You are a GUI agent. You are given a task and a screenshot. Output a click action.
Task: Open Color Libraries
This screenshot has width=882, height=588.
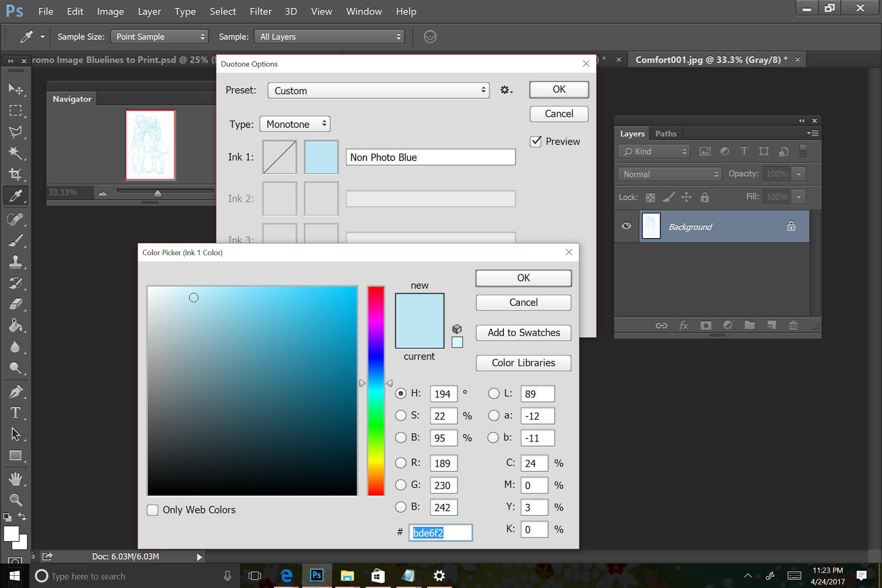tap(523, 363)
